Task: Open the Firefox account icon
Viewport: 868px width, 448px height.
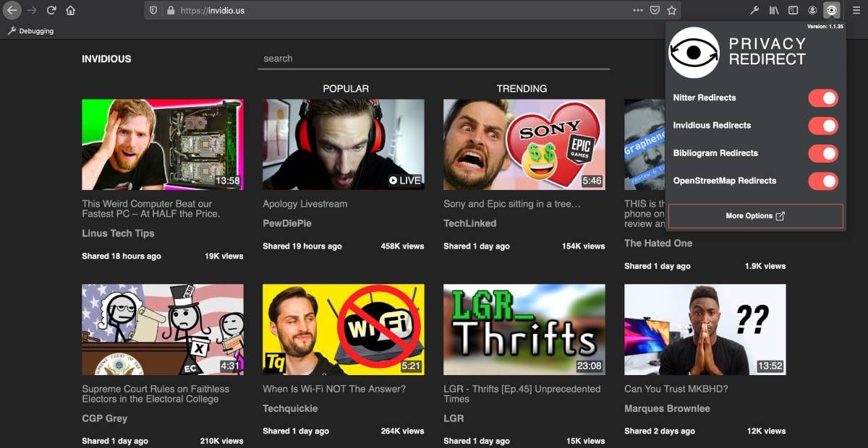Action: 812,10
